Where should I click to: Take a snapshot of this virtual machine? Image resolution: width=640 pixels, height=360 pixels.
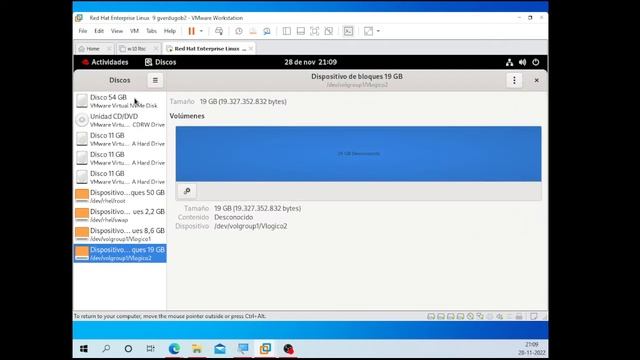(x=239, y=31)
